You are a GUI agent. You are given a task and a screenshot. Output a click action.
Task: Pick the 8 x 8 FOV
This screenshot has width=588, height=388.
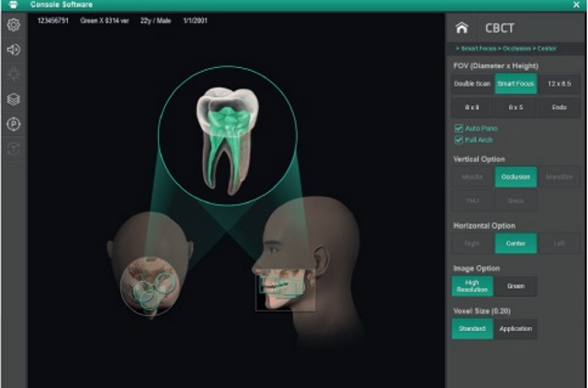(472, 107)
